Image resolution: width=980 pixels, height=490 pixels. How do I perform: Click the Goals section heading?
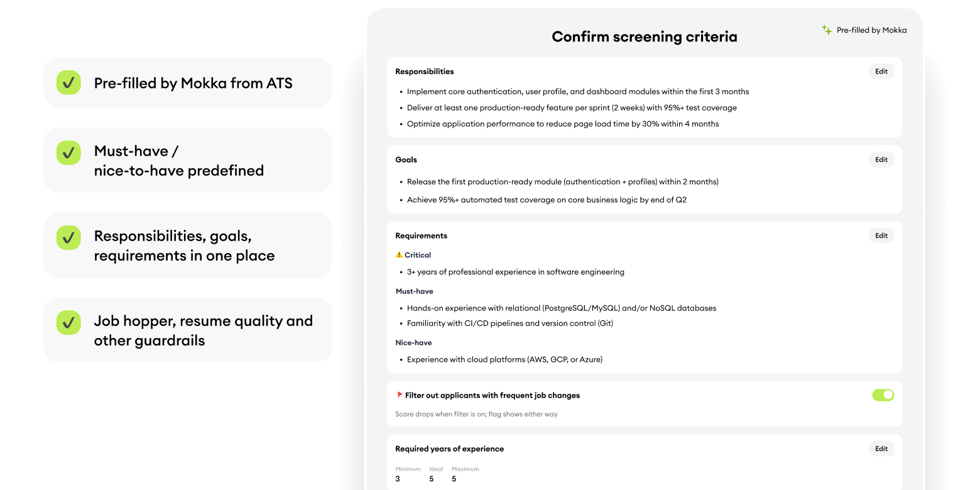coord(406,159)
